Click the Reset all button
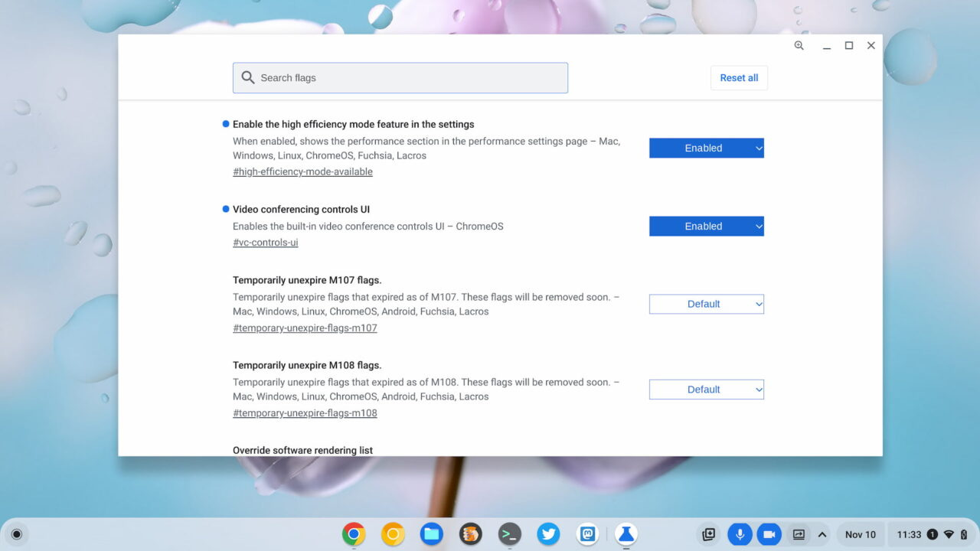 click(x=739, y=77)
